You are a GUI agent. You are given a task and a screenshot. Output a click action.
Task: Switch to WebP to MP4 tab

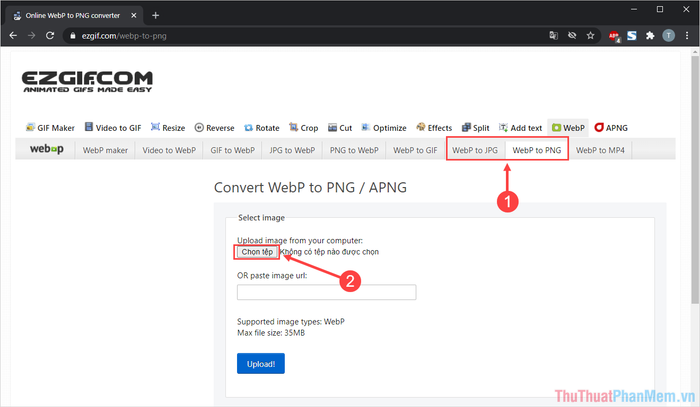tap(600, 150)
